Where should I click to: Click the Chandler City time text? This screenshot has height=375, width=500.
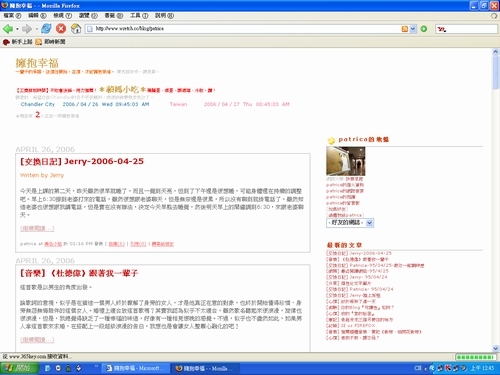[85, 104]
